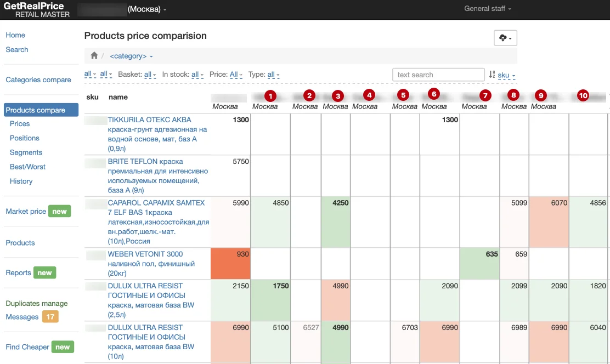Screen dimensions: 610x364
Task: Click into the text search field
Action: [438, 75]
